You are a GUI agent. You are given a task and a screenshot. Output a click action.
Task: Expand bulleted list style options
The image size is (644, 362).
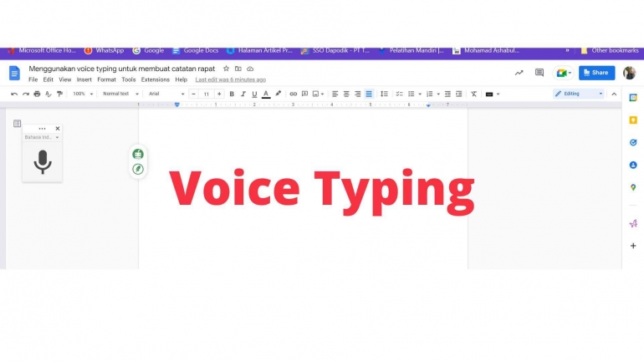click(420, 94)
